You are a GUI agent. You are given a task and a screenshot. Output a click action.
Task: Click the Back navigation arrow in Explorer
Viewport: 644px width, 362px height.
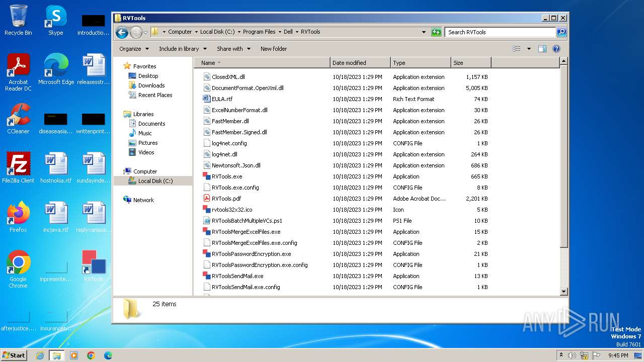point(122,32)
